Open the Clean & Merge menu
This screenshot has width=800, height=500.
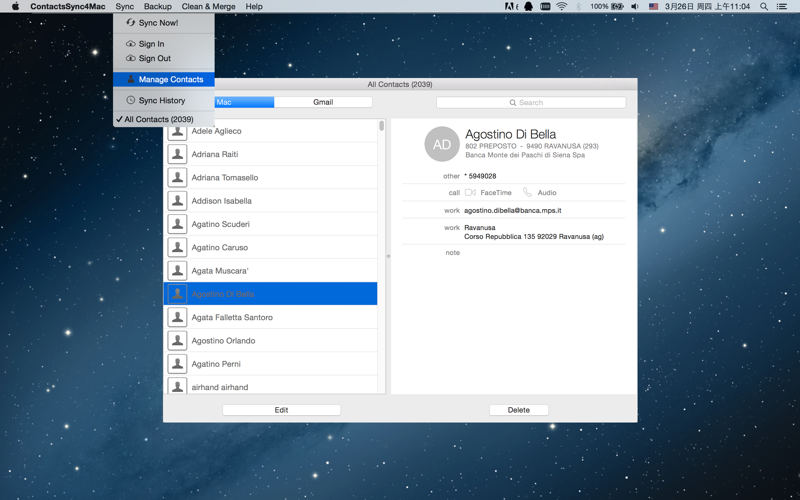(x=208, y=7)
